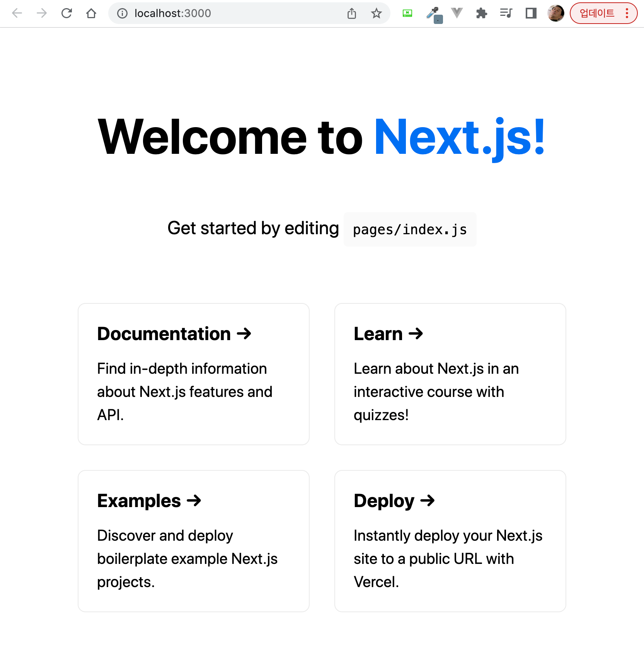Toggle the browser side panel
The height and width of the screenshot is (664, 644).
pos(531,14)
